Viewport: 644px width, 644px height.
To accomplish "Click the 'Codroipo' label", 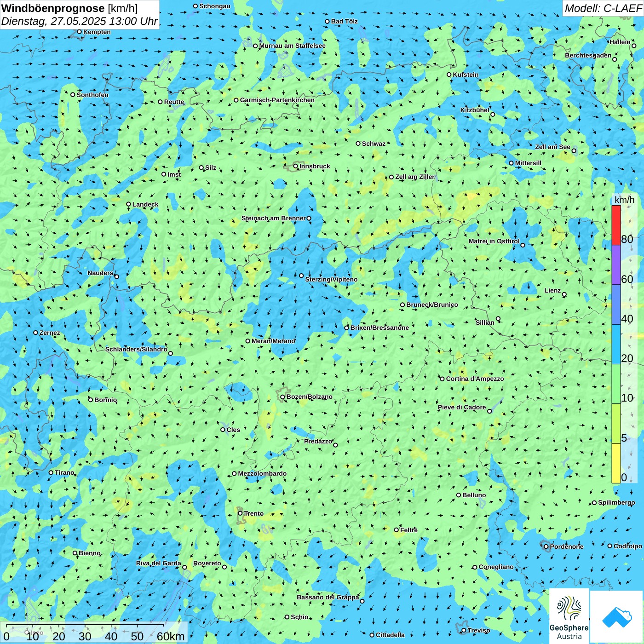I will click(628, 546).
